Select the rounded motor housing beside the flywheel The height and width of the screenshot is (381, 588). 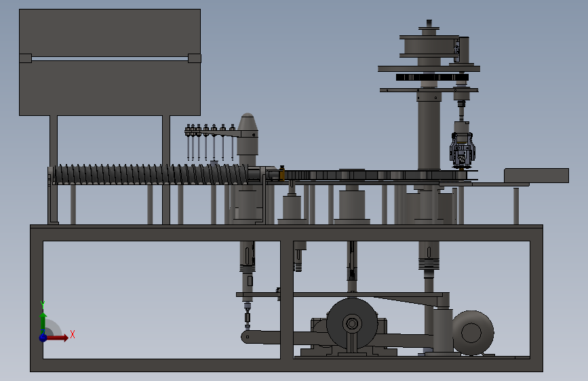pos(473,333)
